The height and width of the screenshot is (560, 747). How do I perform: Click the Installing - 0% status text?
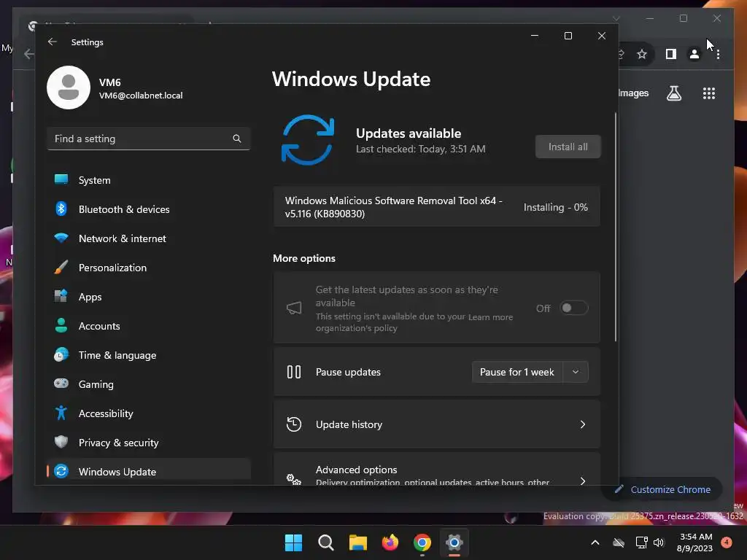point(555,207)
